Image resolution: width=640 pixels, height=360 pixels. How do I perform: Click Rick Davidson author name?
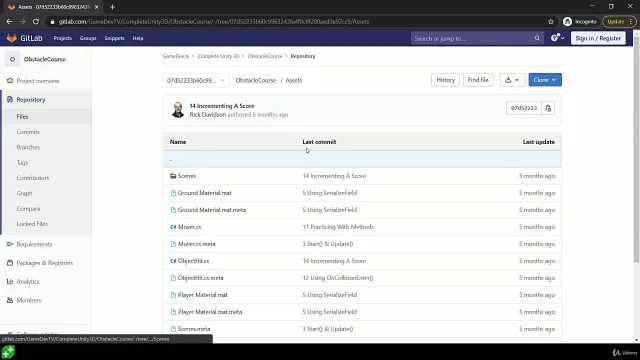click(x=207, y=115)
